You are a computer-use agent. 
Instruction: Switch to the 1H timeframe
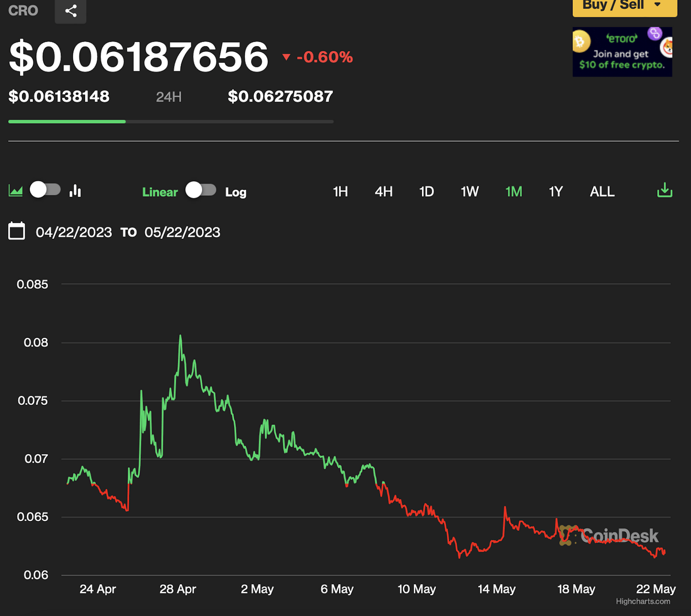340,192
